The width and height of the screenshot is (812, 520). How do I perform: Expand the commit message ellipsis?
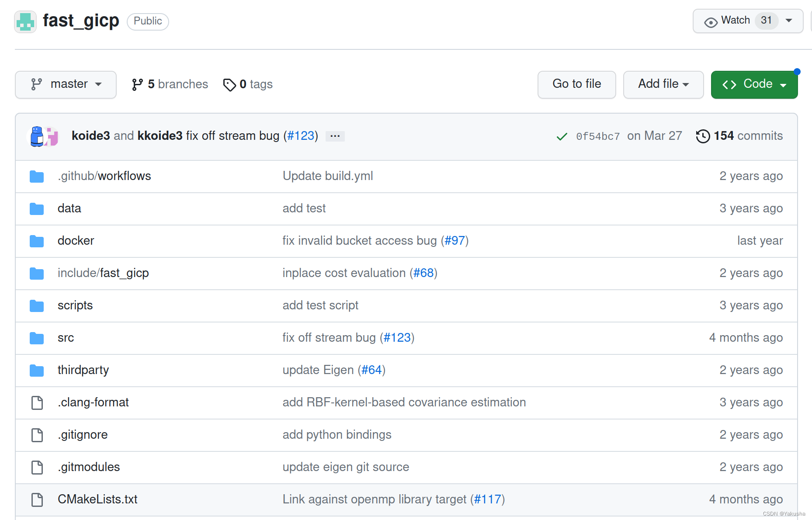coord(335,136)
